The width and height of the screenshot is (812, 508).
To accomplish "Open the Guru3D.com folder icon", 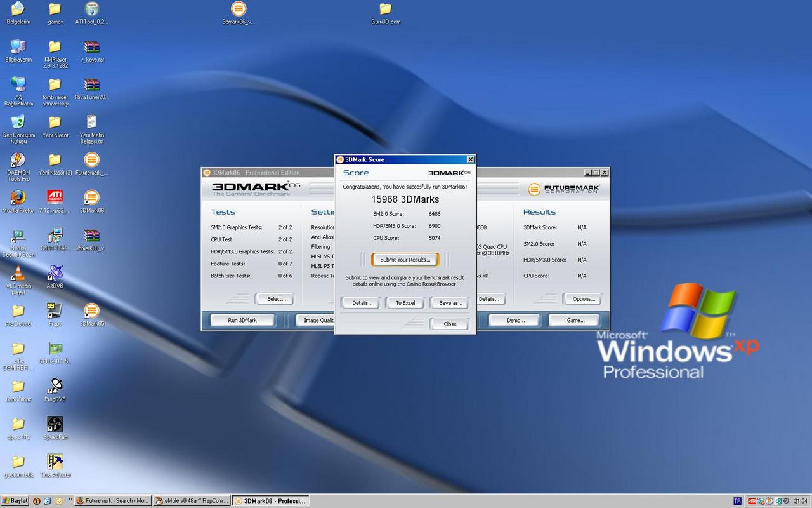I will click(x=386, y=13).
